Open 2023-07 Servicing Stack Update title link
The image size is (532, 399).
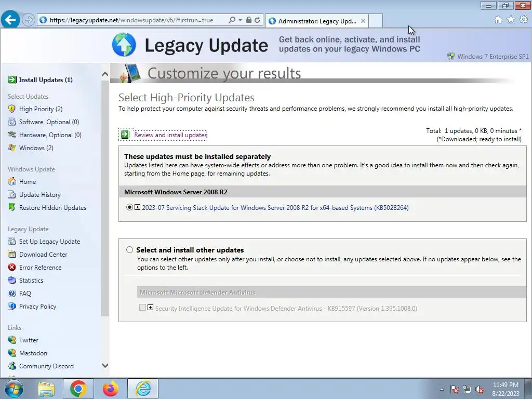pos(275,207)
